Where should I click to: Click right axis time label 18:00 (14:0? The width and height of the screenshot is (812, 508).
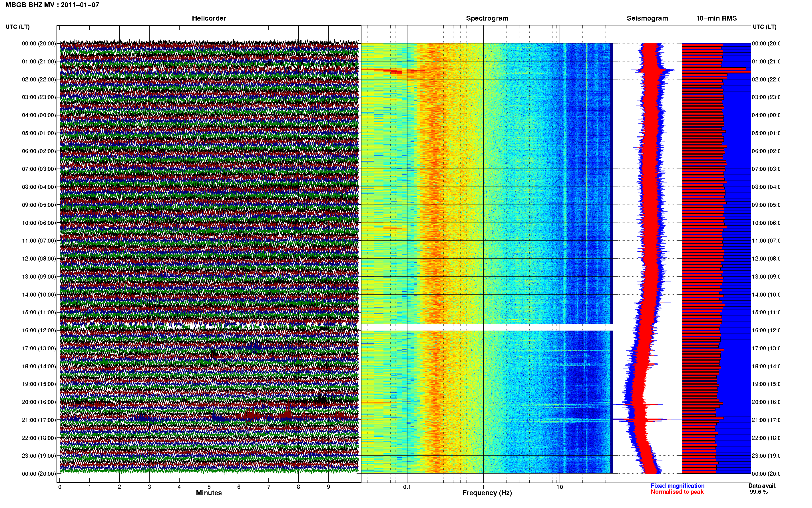coord(766,367)
